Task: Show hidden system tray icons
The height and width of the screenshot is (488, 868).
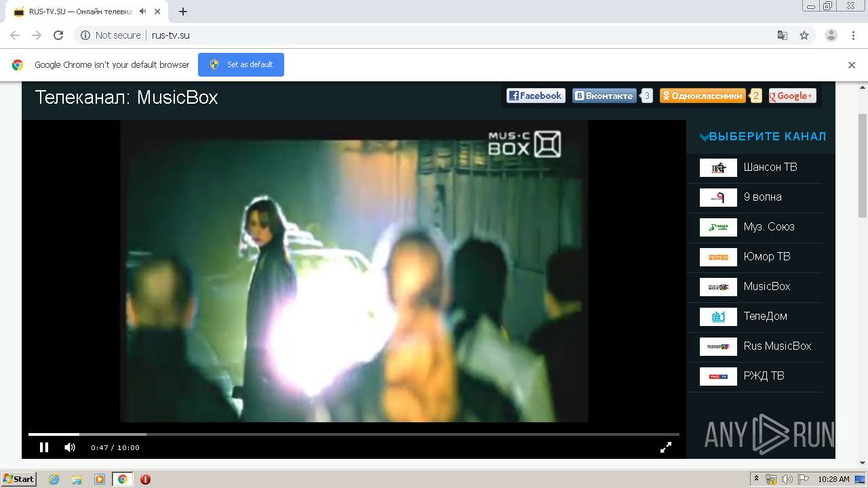Action: click(x=756, y=479)
